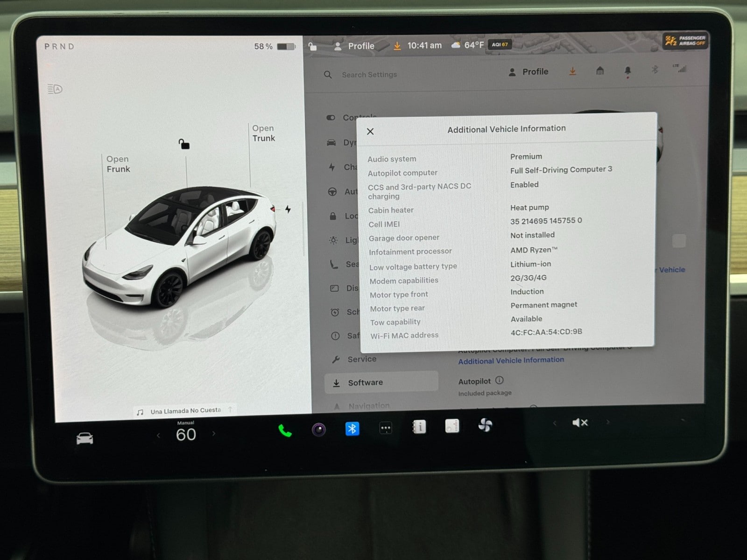
Task: Tap the car controls icon
Action: pos(85,439)
